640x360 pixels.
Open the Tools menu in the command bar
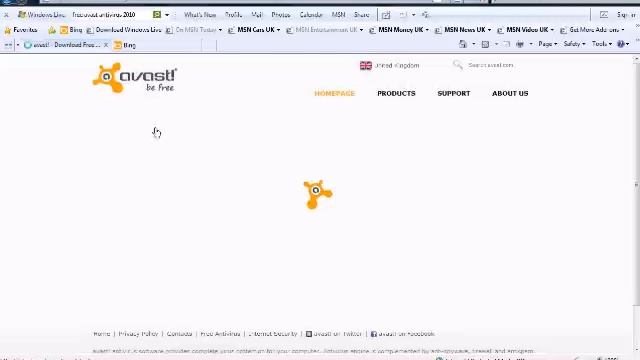coord(602,44)
